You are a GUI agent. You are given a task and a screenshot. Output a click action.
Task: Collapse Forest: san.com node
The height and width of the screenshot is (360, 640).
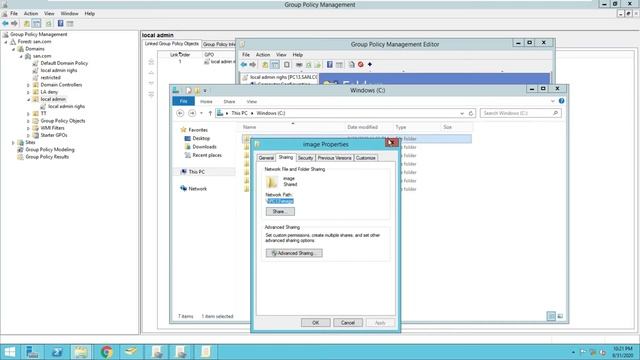[x=6, y=42]
